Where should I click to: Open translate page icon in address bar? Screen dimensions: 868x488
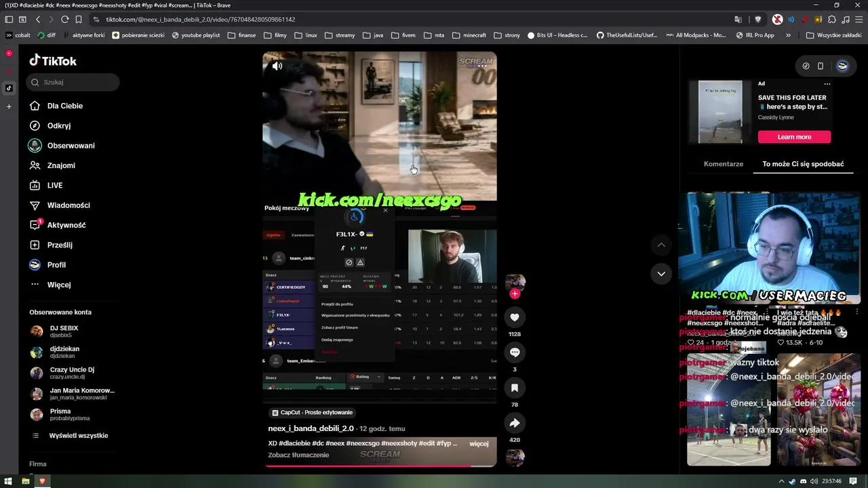point(738,20)
